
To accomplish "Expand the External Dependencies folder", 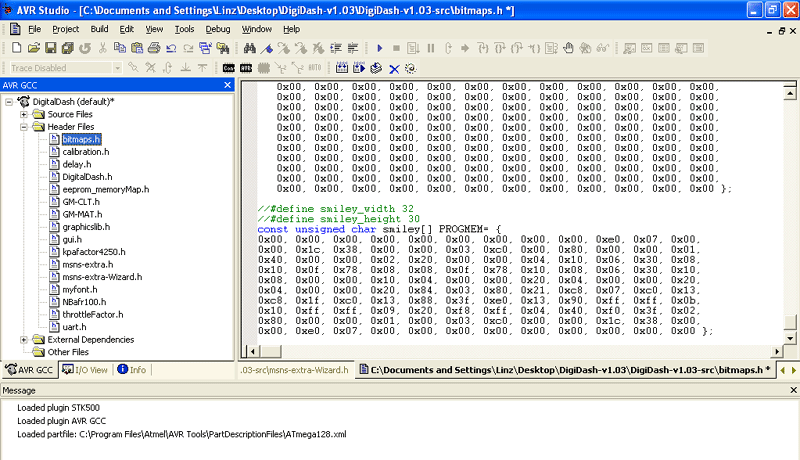I will point(24,340).
